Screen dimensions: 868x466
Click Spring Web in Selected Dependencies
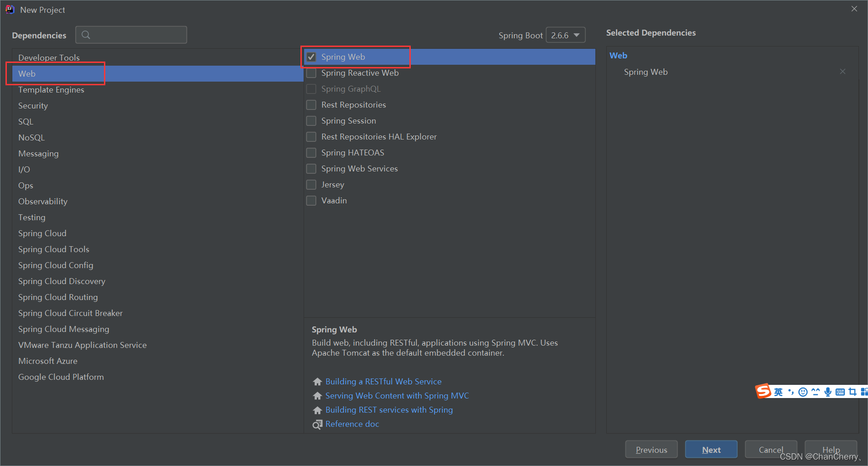tap(646, 72)
